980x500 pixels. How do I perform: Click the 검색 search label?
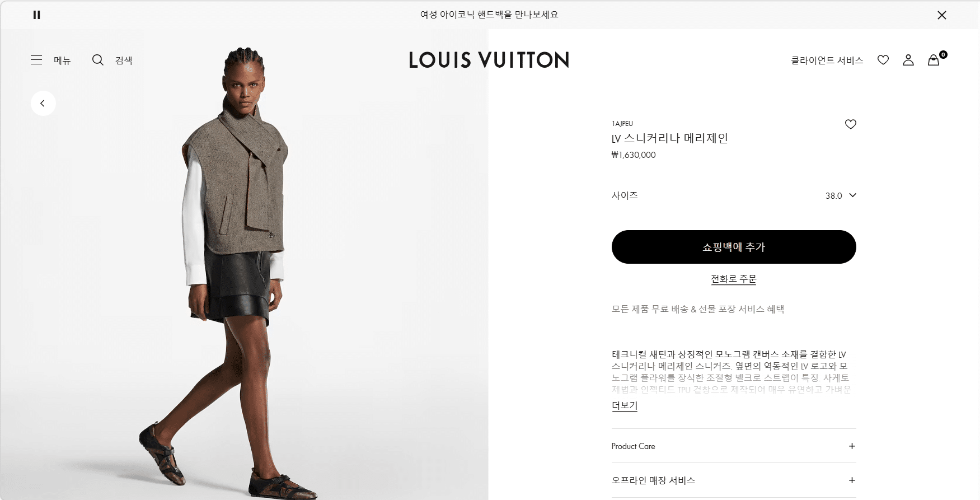[124, 60]
